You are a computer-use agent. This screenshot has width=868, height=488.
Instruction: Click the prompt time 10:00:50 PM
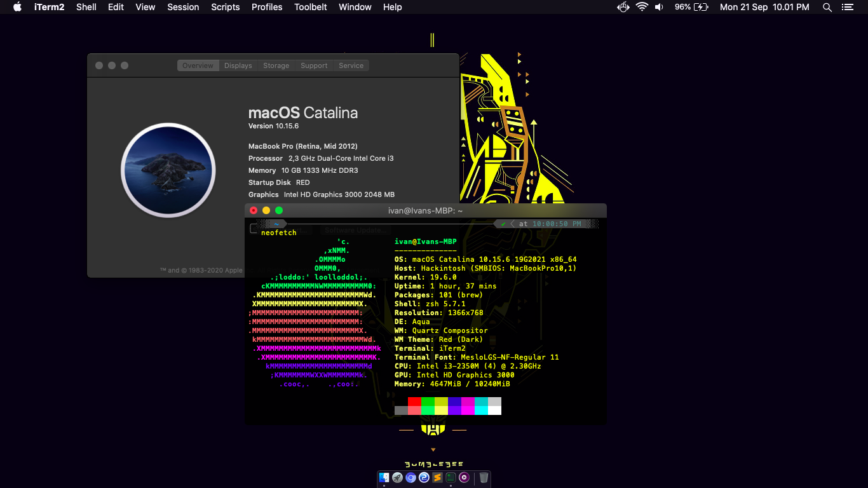click(x=557, y=224)
